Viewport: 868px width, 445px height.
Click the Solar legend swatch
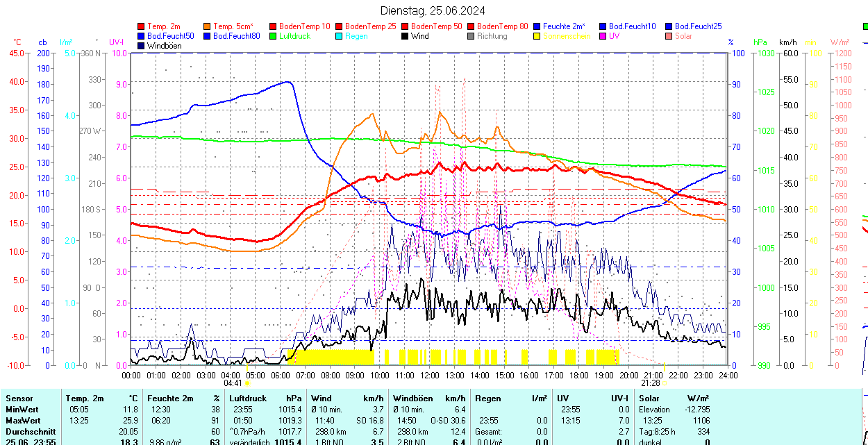[x=669, y=36]
